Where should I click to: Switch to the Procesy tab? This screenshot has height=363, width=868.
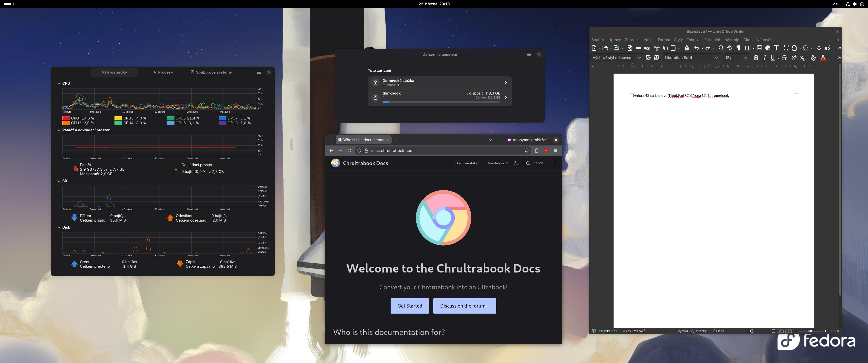pos(163,72)
